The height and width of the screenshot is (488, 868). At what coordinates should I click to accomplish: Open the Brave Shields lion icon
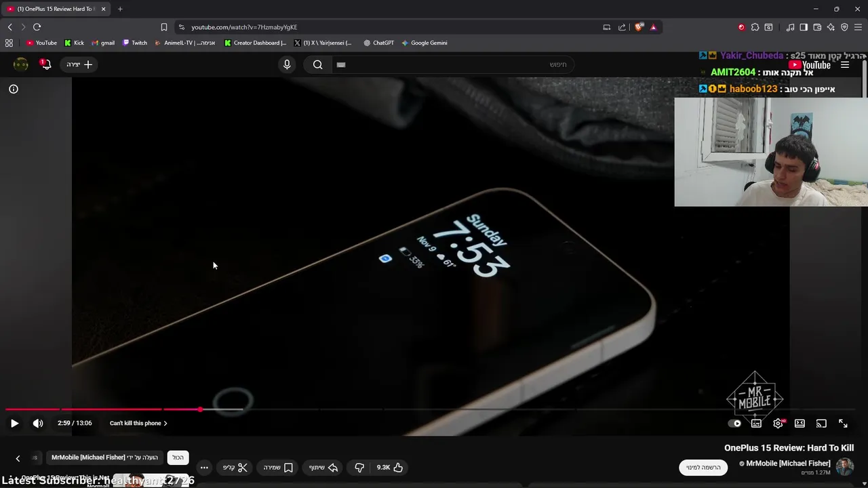point(639,27)
